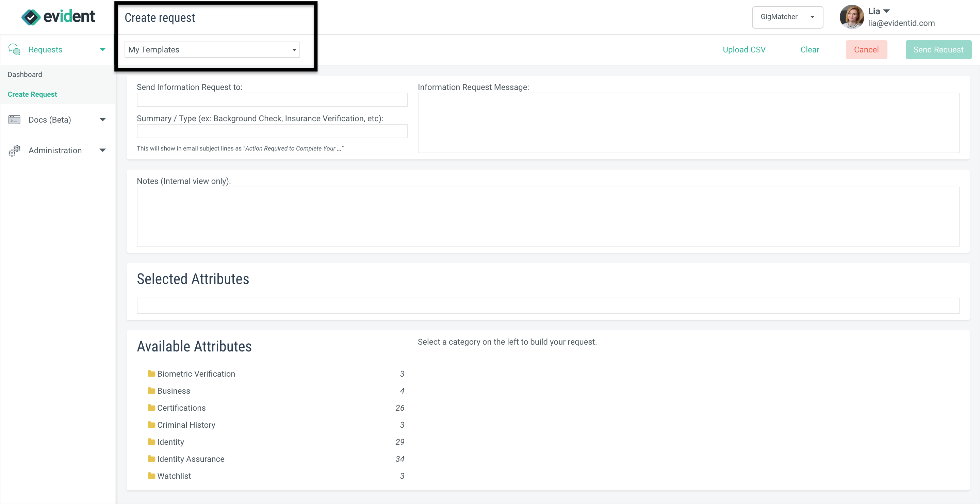Screen dimensions: 980x504
Task: Click the Watchlist folder icon
Action: 151,476
